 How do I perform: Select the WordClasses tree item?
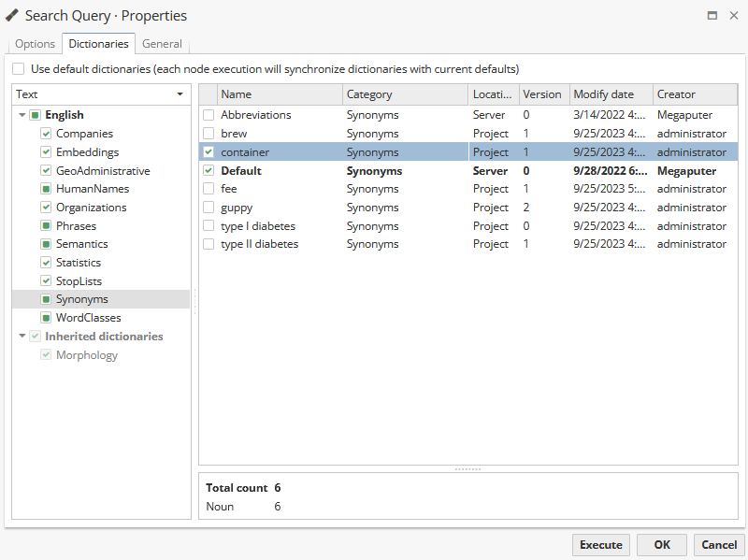88,318
